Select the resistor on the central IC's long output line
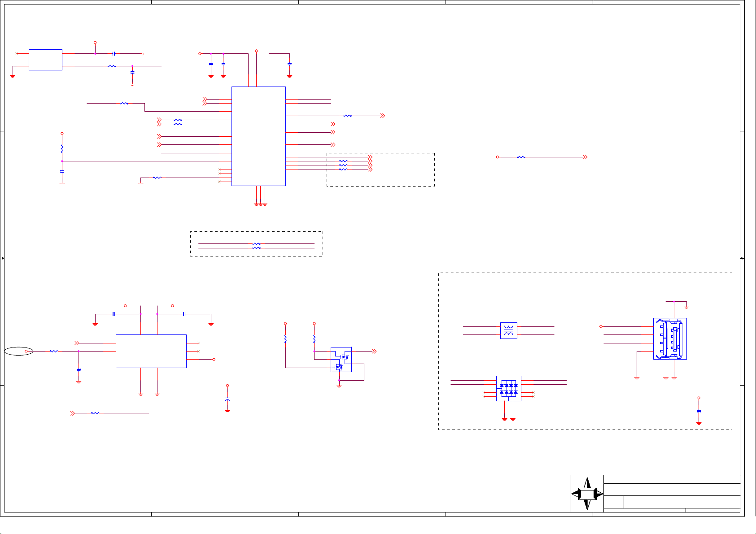This screenshot has width=756, height=534. pos(348,116)
